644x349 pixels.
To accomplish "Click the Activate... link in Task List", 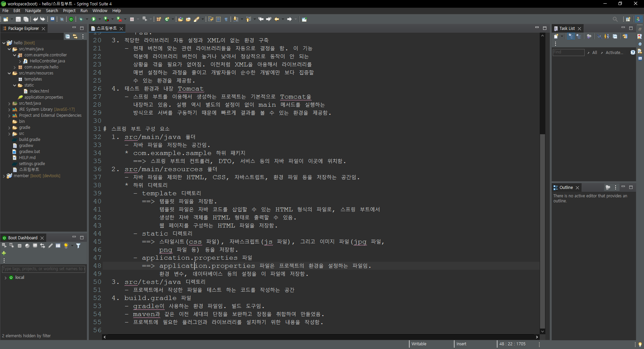I will pyautogui.click(x=614, y=53).
